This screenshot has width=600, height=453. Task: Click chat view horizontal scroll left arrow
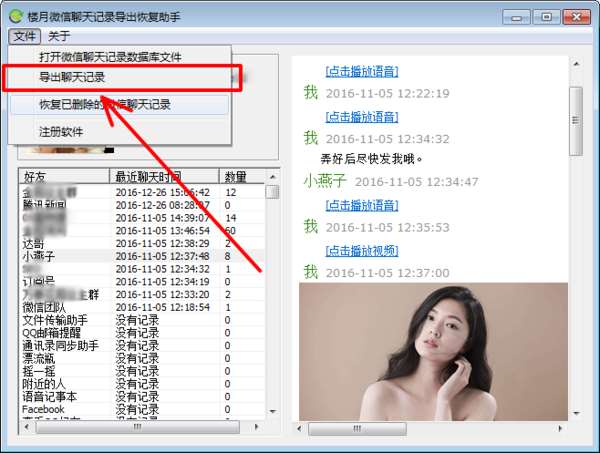click(299, 429)
